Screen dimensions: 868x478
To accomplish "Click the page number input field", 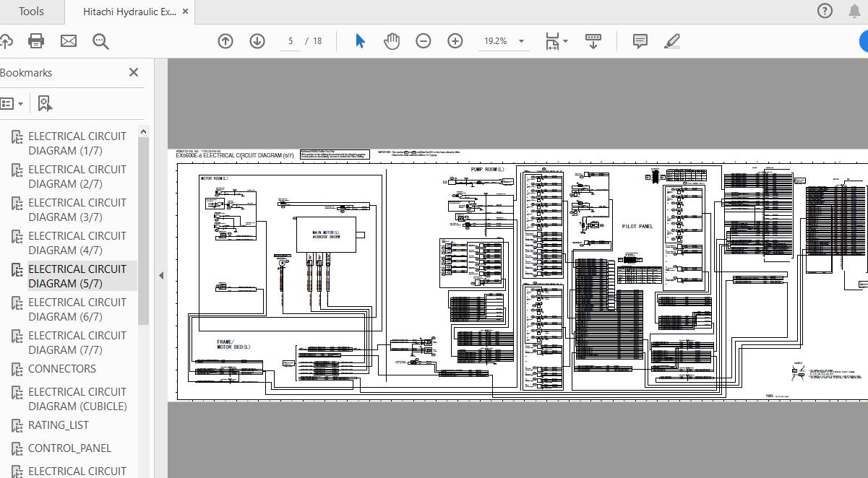I will point(291,41).
